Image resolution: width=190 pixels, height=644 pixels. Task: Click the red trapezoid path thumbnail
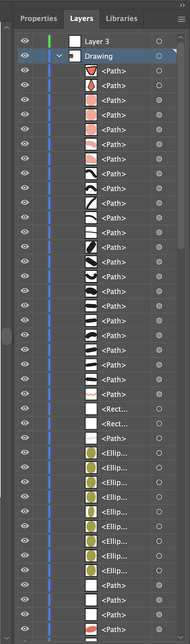click(91, 71)
